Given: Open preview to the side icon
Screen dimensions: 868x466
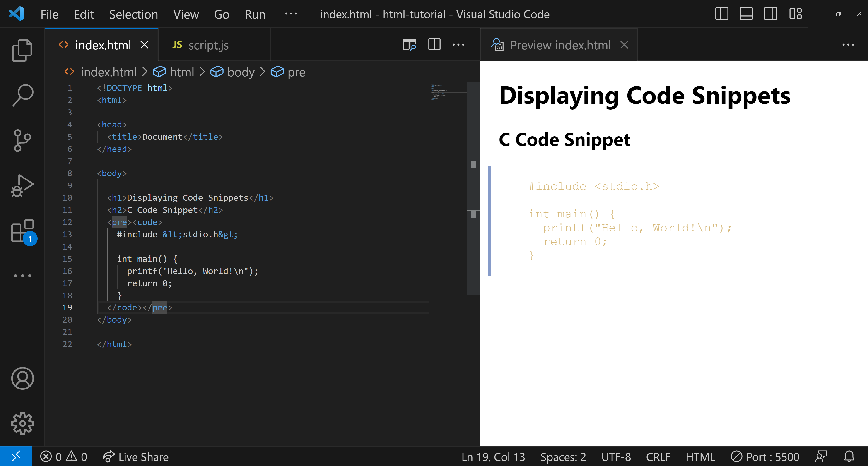Looking at the screenshot, I should tap(409, 45).
